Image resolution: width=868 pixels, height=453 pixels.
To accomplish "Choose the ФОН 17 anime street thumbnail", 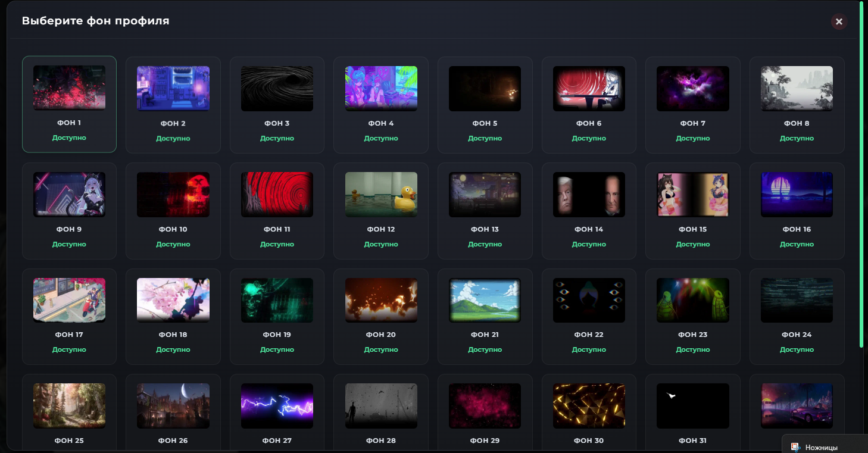I will pos(69,300).
